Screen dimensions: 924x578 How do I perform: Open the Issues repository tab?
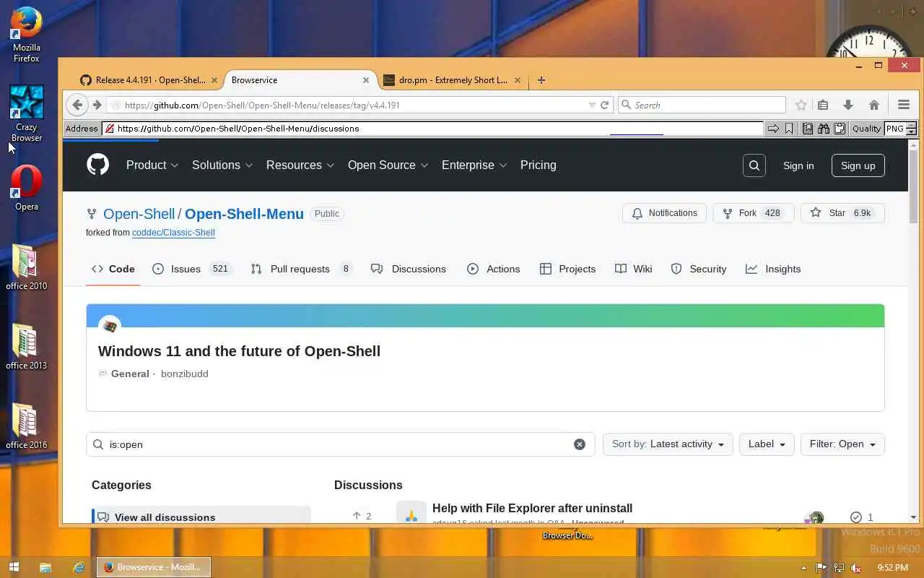coord(192,269)
